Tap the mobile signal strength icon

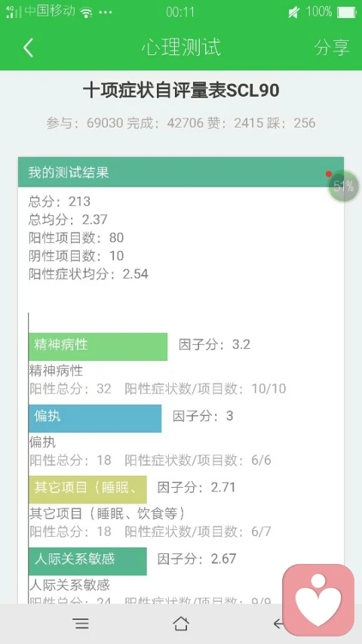tap(14, 12)
